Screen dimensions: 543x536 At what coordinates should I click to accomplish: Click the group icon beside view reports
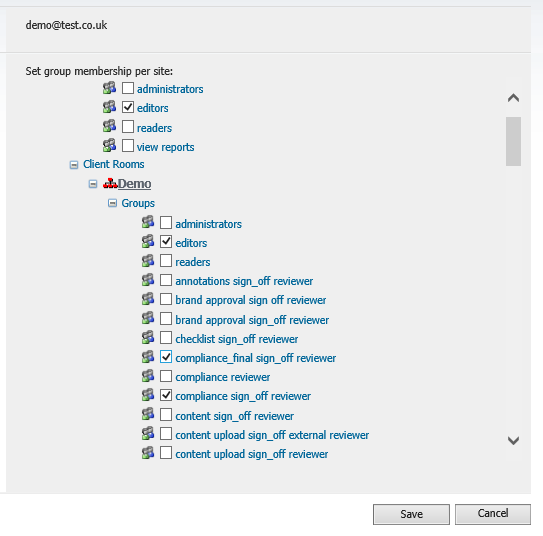pos(109,145)
